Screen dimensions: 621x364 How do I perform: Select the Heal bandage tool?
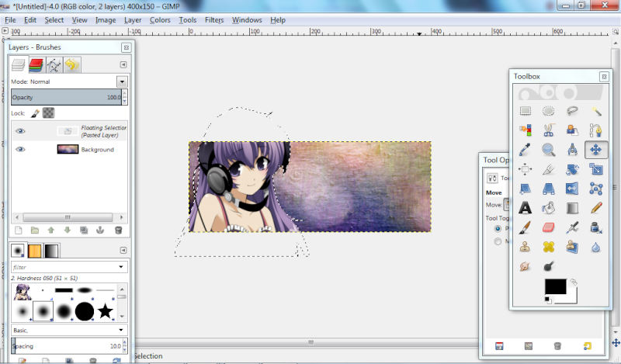point(549,247)
